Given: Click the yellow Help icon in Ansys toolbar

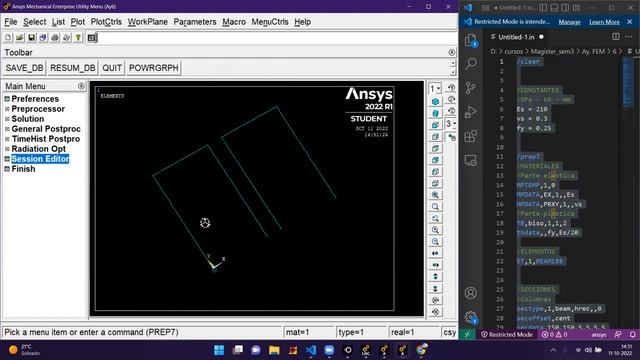Looking at the screenshot, I should 78,38.
